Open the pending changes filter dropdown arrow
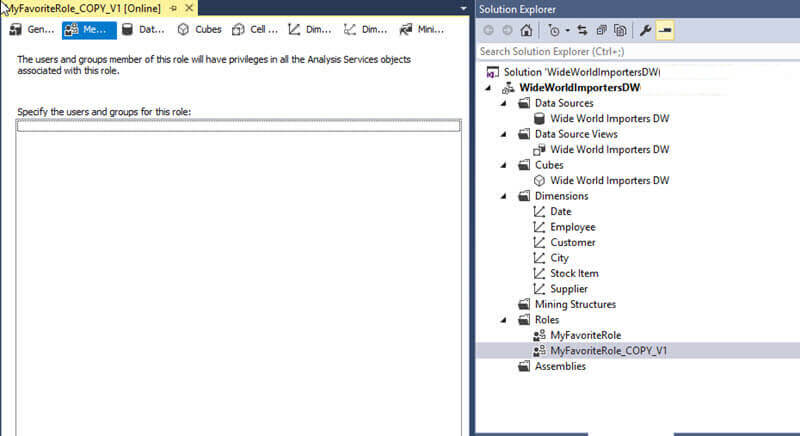Image resolution: width=800 pixels, height=436 pixels. click(x=567, y=31)
